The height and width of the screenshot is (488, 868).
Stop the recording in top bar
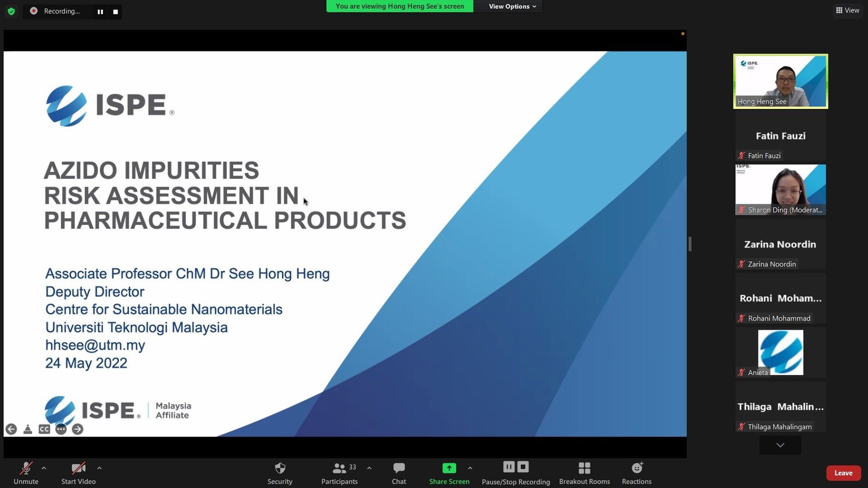[x=115, y=11]
